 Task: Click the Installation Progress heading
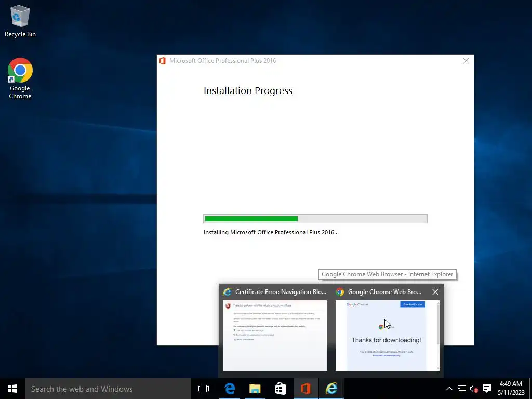point(248,91)
